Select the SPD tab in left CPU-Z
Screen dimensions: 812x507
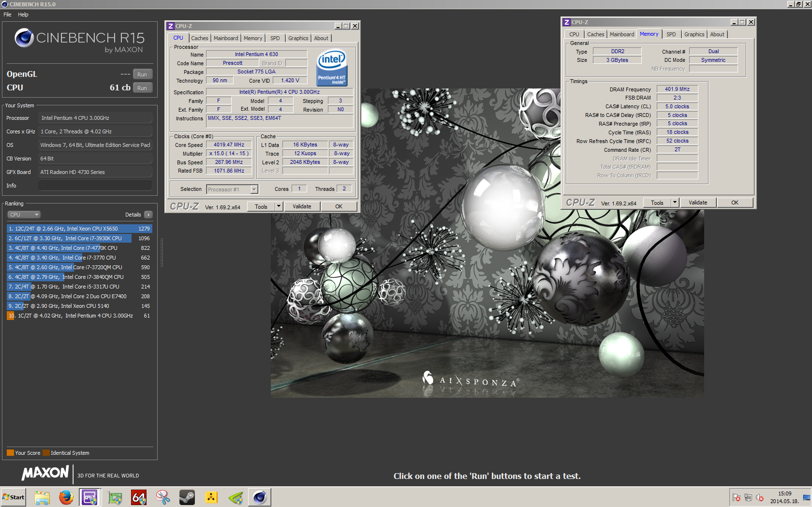(275, 38)
